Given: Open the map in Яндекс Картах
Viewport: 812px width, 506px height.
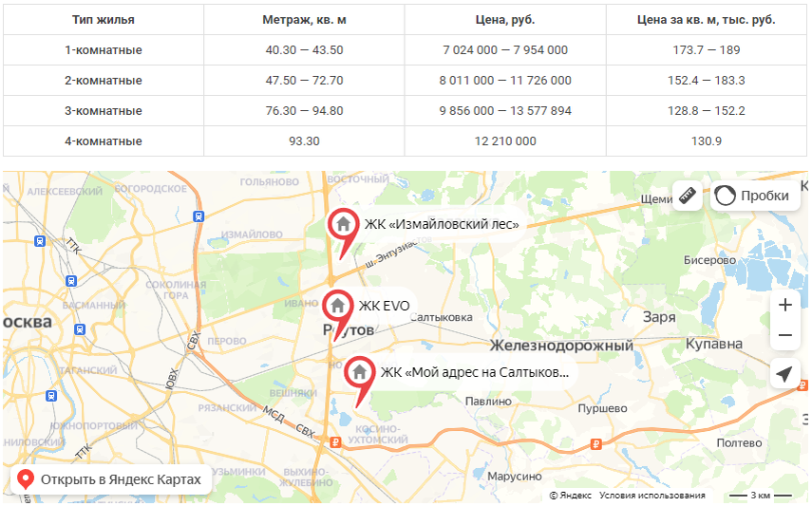Looking at the screenshot, I should click(x=111, y=479).
